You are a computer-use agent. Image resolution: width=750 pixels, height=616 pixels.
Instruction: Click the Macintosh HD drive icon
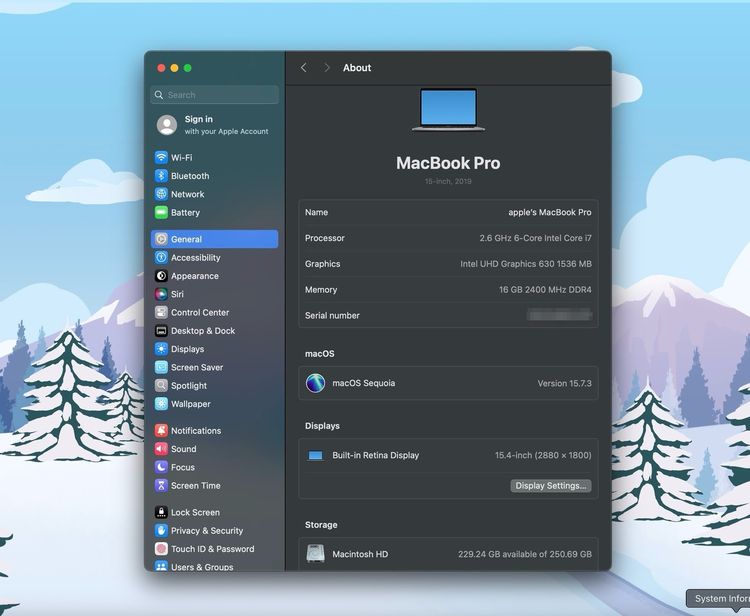(x=315, y=553)
